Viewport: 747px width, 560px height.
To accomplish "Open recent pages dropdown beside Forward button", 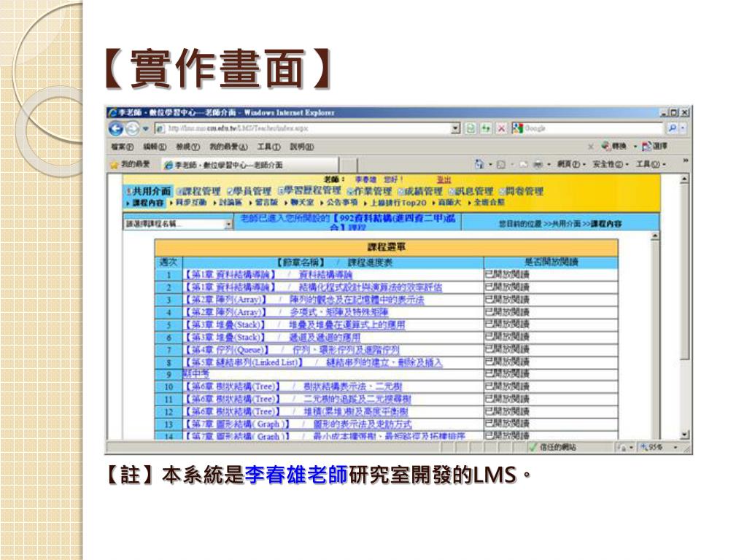I will pyautogui.click(x=145, y=128).
